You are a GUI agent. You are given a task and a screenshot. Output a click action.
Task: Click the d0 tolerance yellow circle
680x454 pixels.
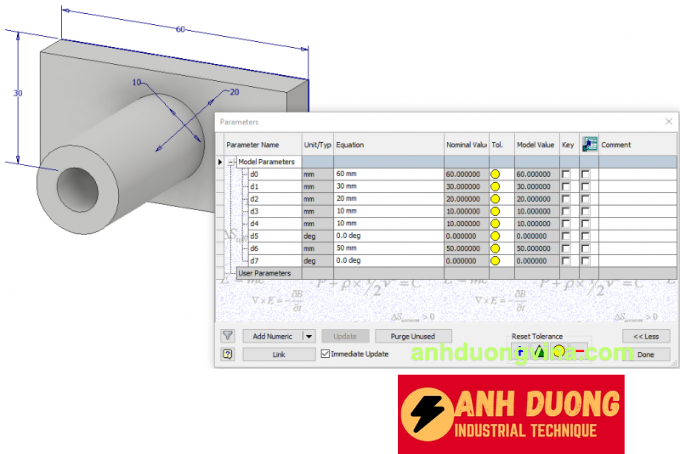pos(495,174)
